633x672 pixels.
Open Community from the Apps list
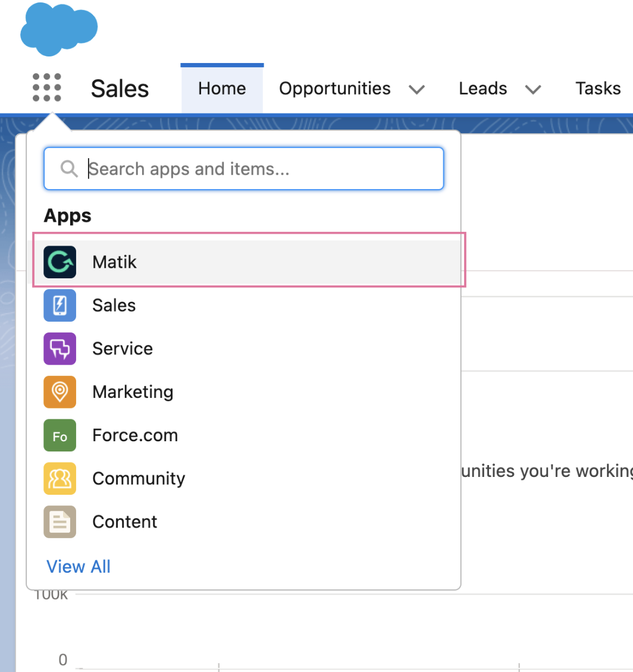(244, 478)
